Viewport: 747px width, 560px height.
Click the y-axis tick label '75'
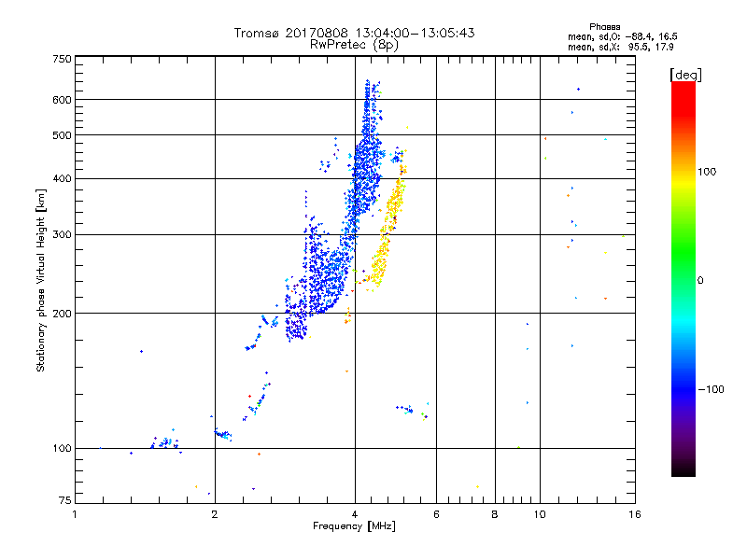pyautogui.click(x=64, y=500)
